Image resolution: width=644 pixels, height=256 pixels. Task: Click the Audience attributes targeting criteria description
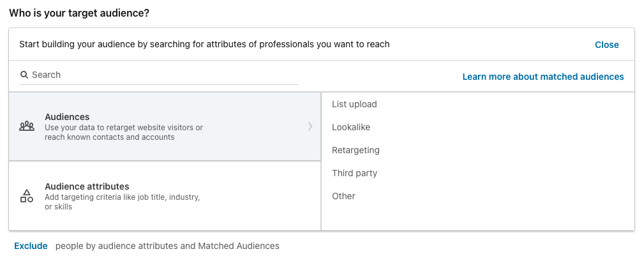point(122,202)
